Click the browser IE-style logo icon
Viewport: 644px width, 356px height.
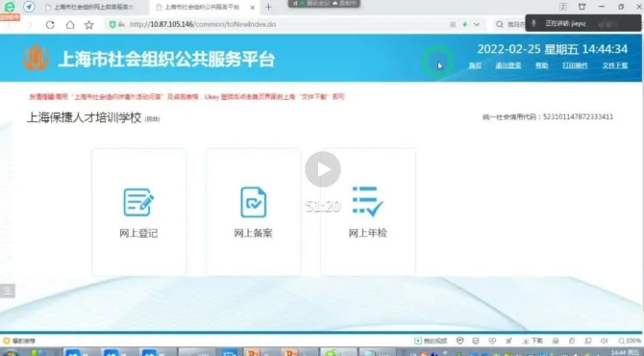point(9,7)
